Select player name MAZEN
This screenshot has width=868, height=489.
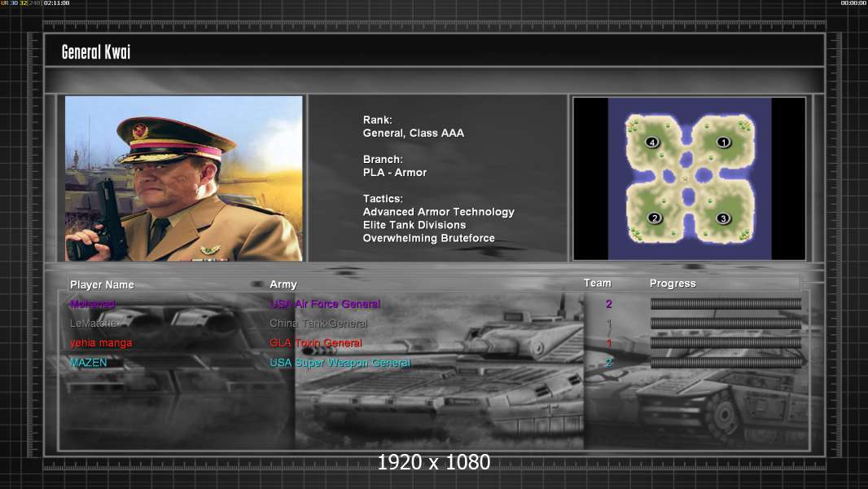pyautogui.click(x=89, y=362)
